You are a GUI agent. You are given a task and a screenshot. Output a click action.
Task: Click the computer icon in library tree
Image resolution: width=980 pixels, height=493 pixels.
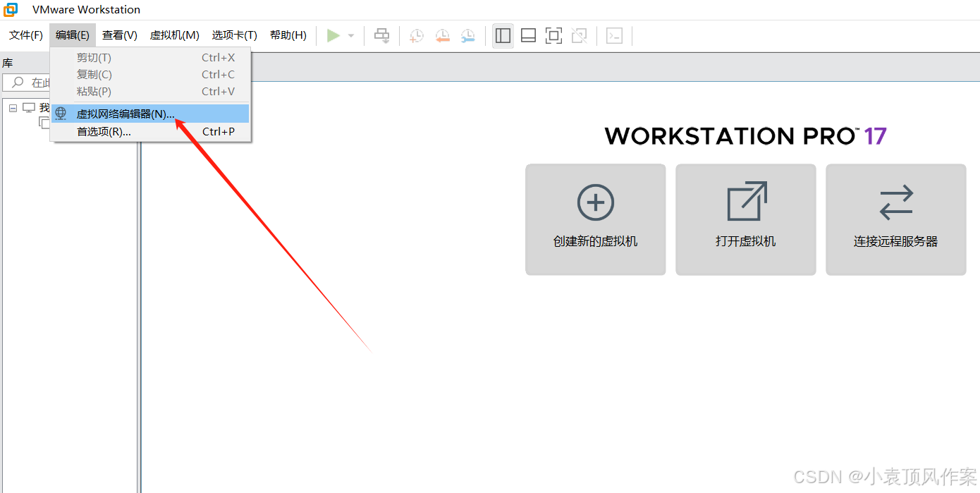pos(29,108)
